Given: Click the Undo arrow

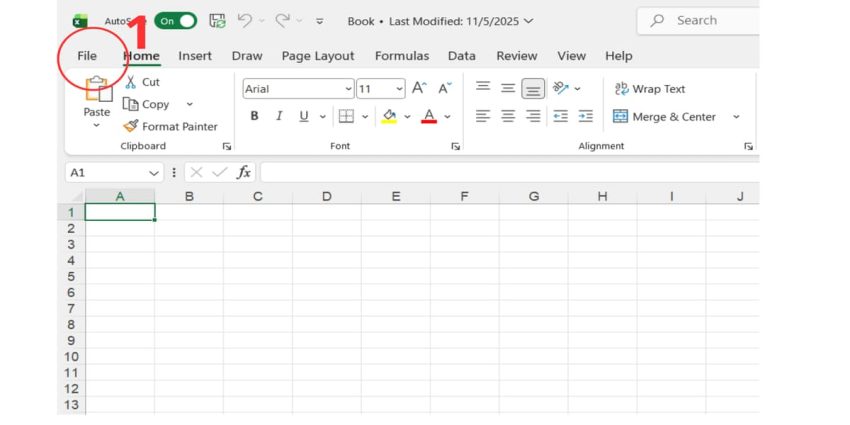Looking at the screenshot, I should coord(244,21).
